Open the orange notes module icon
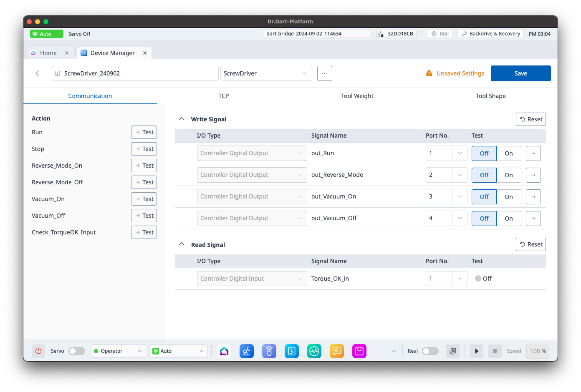Image resolution: width=581 pixels, height=392 pixels. coord(336,351)
